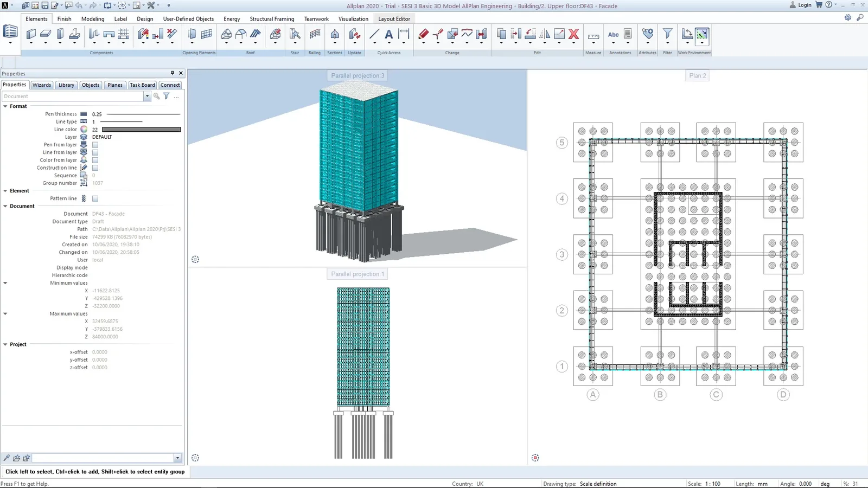
Task: Collapse the Maximum values group
Action: tap(5, 313)
